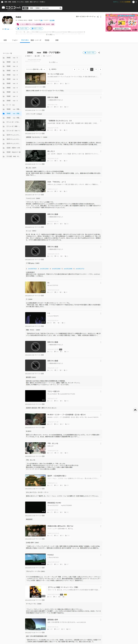138x644 pixels.
Task: Open the 生放送 profile tab
Action: [x=47, y=40]
